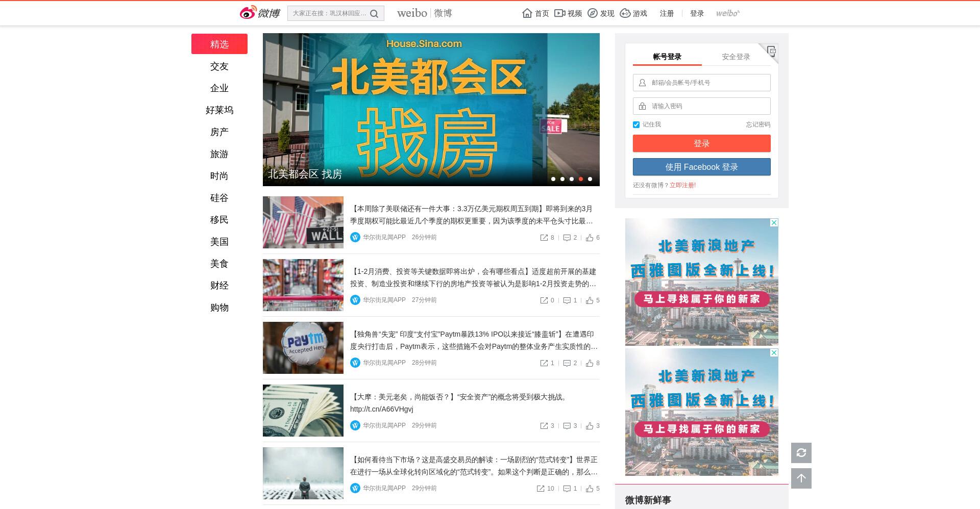Screen dimensions: 980x509
Task: Click 忘记密码 forgot password link
Action: pos(758,124)
